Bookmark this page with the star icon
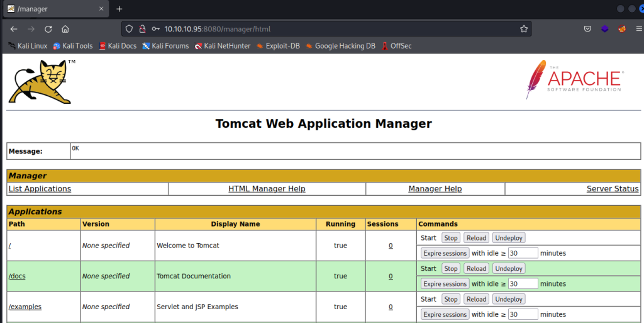 pos(523,29)
